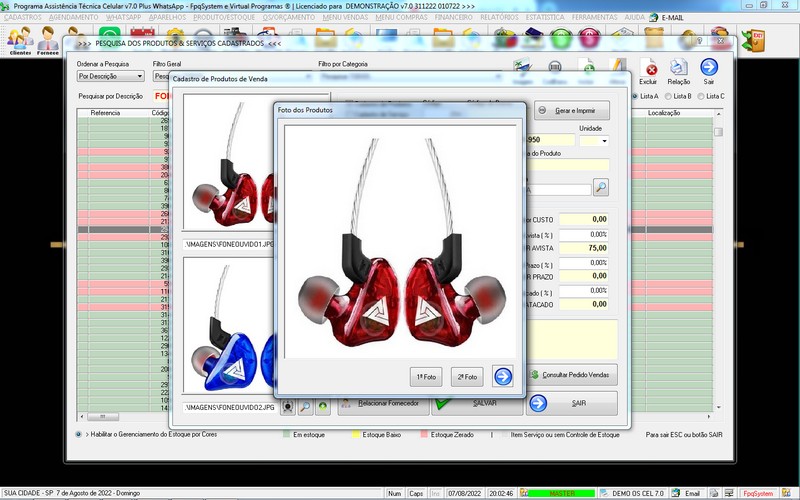Show the 2ª Foto in the photo dialog
800x500 pixels.
(x=467, y=377)
